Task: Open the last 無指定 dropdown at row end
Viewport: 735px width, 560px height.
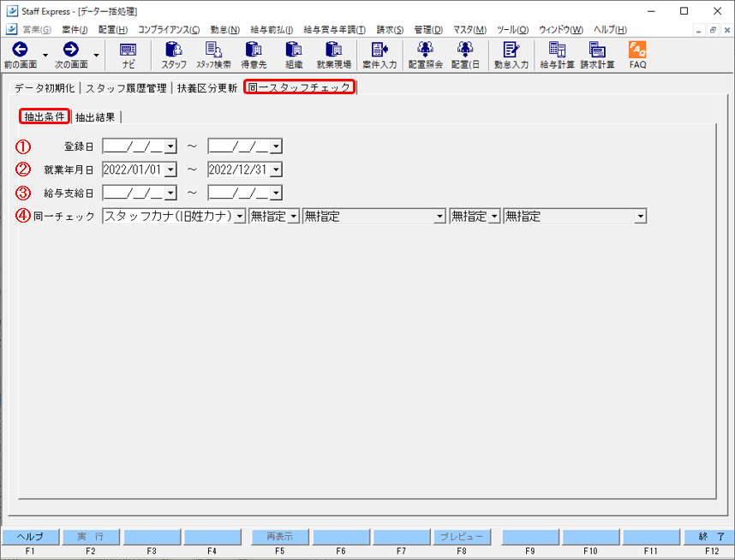Action: point(640,217)
